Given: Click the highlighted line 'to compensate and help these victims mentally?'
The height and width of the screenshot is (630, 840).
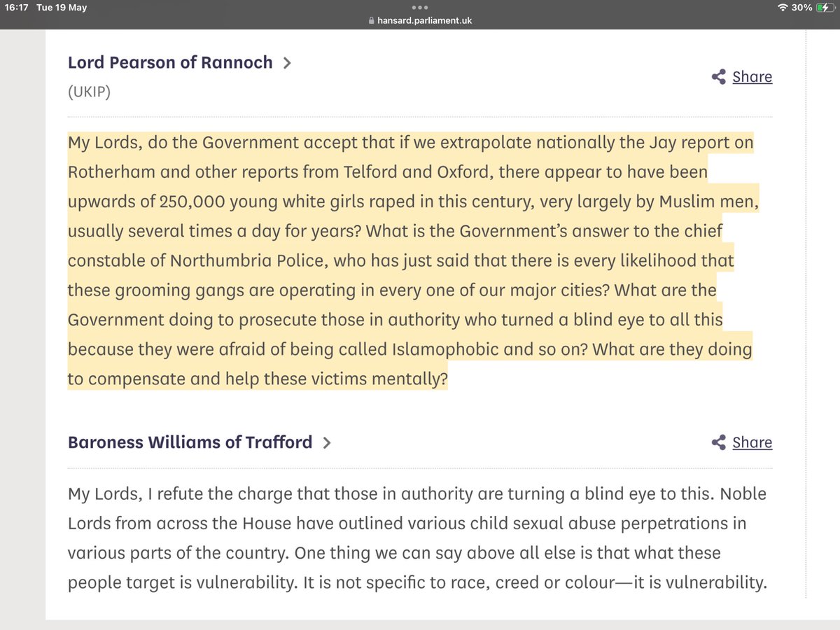Looking at the screenshot, I should (x=258, y=379).
